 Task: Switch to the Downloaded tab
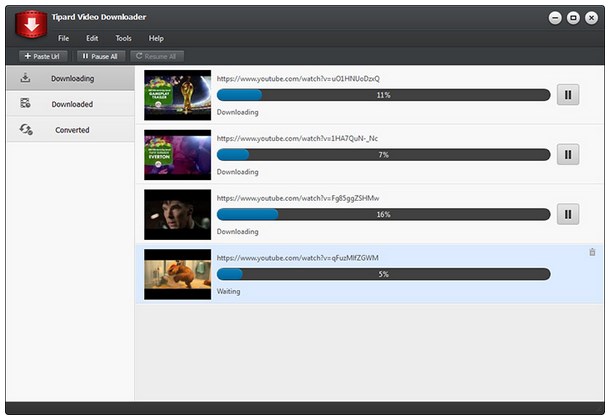click(x=70, y=104)
